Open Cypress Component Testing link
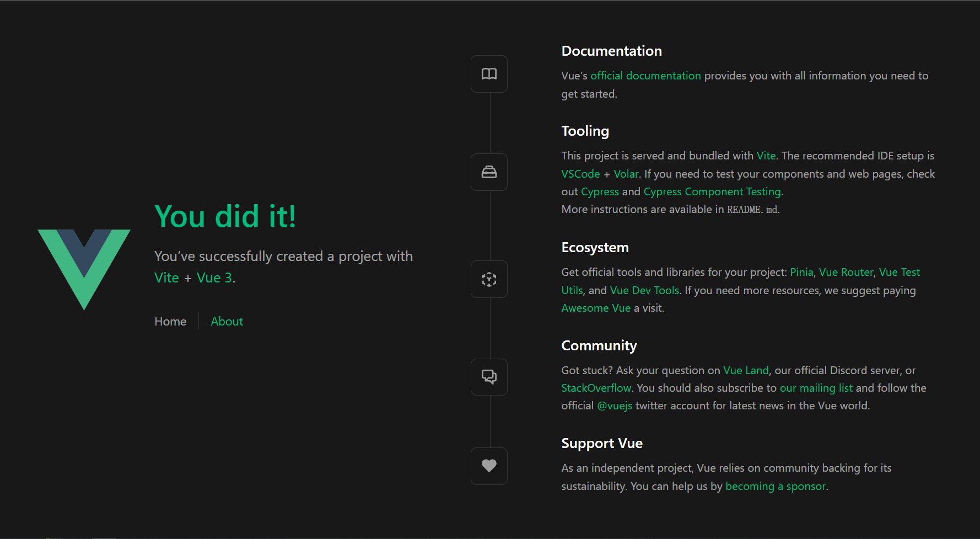The image size is (980, 539). pyautogui.click(x=712, y=191)
